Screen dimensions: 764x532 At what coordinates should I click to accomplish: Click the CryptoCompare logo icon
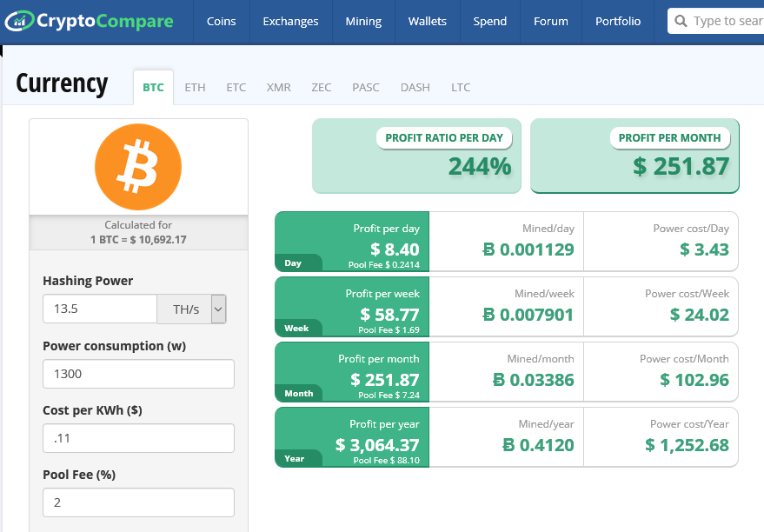pyautogui.click(x=17, y=19)
